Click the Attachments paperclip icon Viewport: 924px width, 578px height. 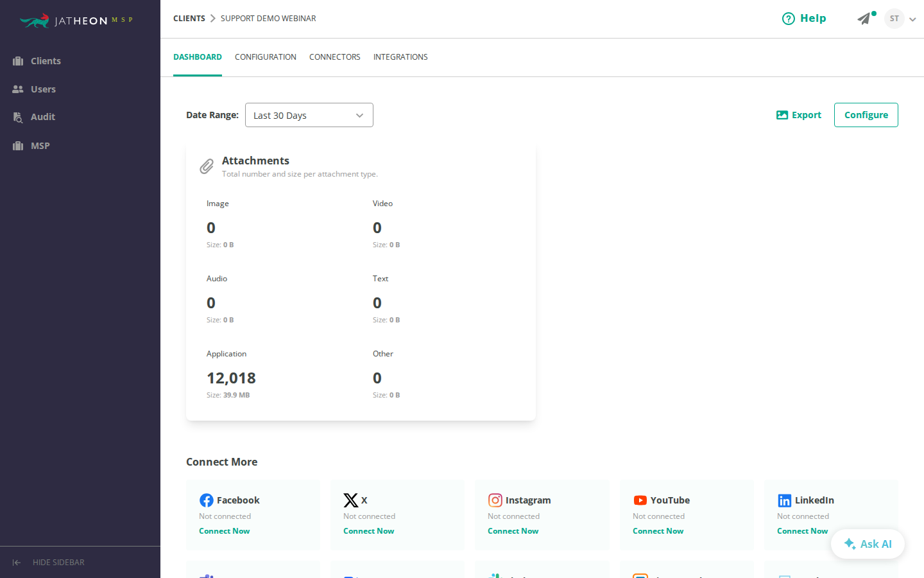(x=207, y=166)
